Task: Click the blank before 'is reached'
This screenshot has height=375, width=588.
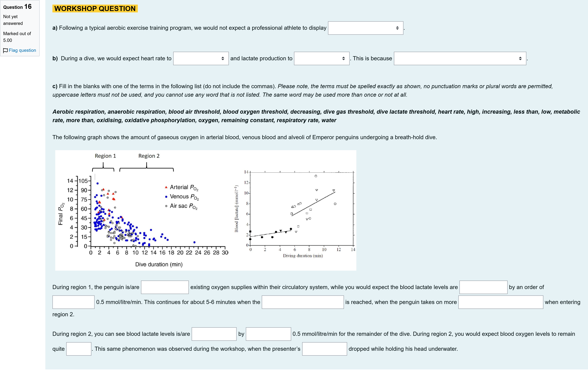Action: (303, 302)
